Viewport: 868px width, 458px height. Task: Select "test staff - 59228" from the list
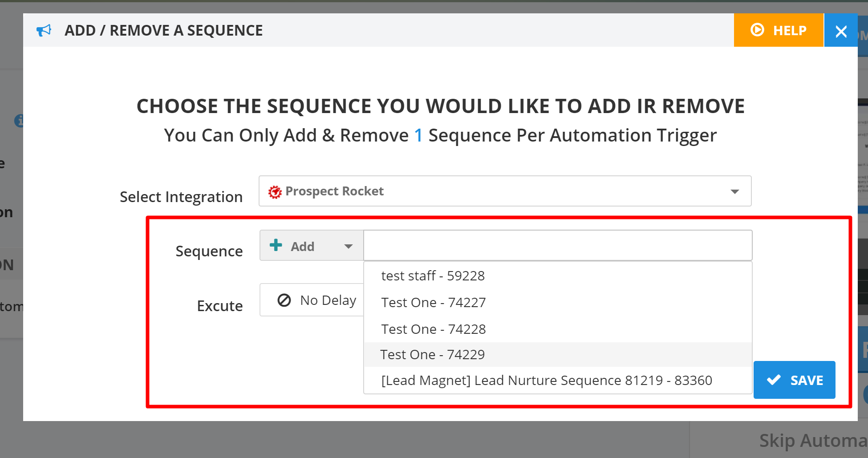[433, 276]
